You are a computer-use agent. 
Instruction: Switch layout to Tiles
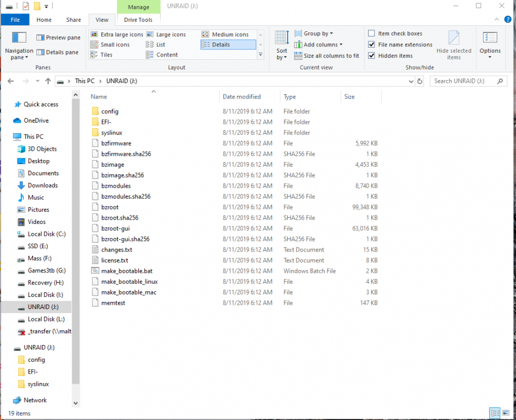point(102,55)
